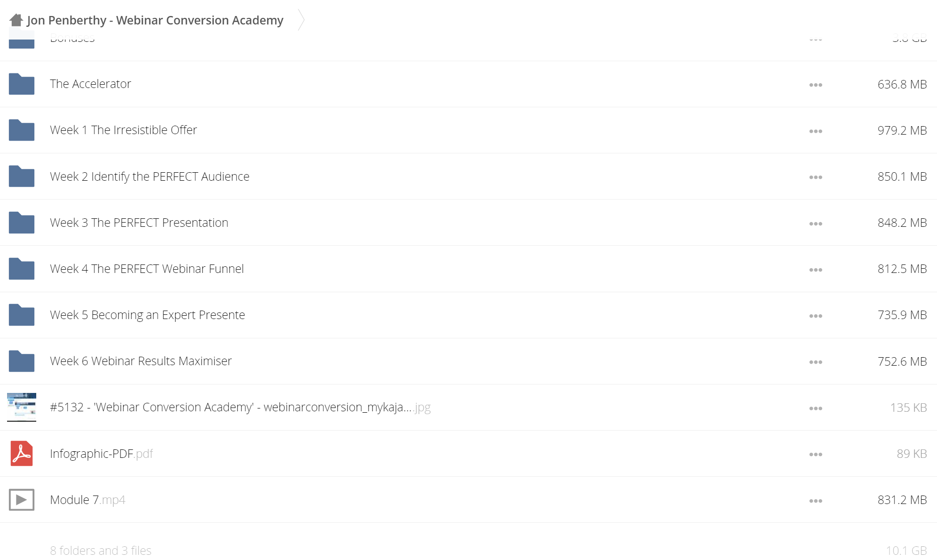Viewport: 937px width, 560px height.
Task: Show more options for Infographic-PDF.pdf
Action: click(x=816, y=455)
